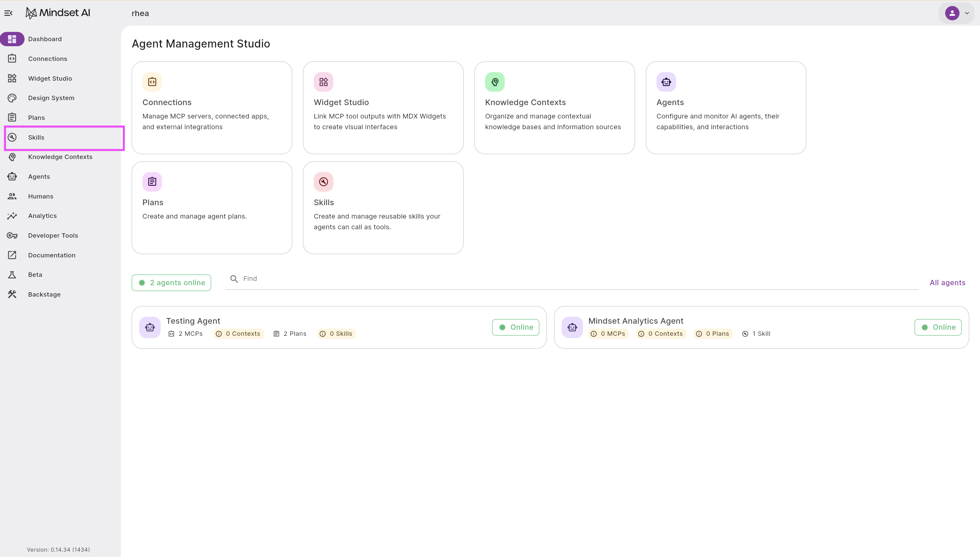
Task: Click Testing Agent's 2 Plans label
Action: 290,334
